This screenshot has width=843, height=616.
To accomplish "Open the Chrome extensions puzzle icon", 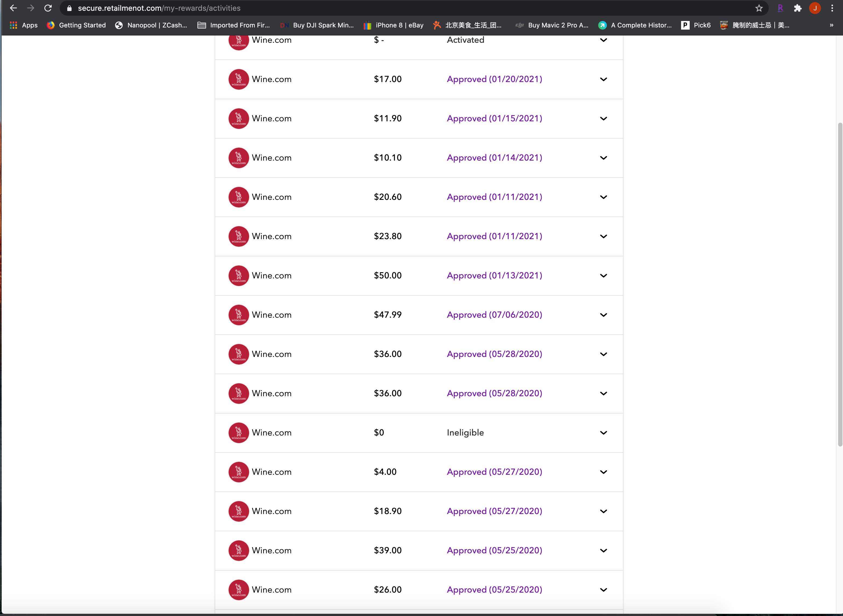I will pos(798,8).
